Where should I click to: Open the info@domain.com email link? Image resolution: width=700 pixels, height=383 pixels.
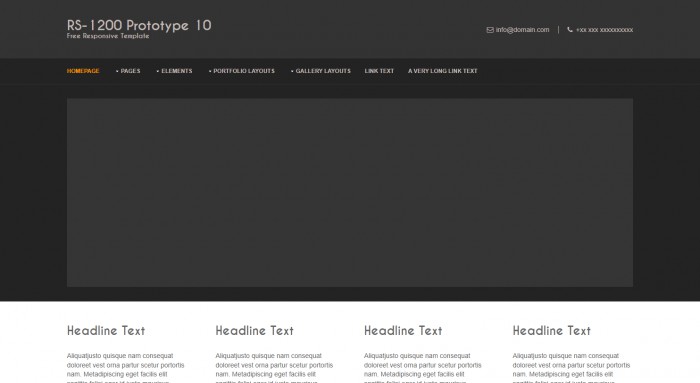(522, 30)
